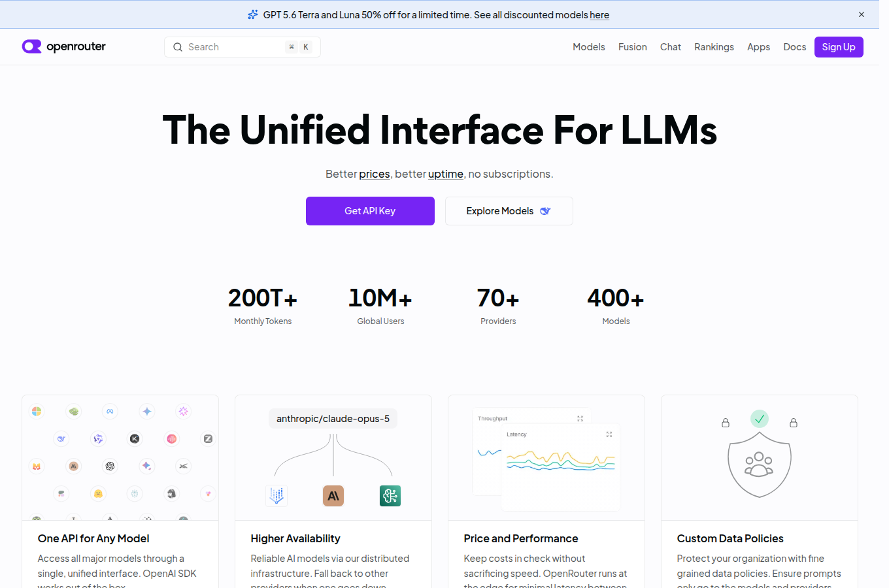Click the pink waveform MiniMax icon
The width and height of the screenshot is (889, 588).
171,439
